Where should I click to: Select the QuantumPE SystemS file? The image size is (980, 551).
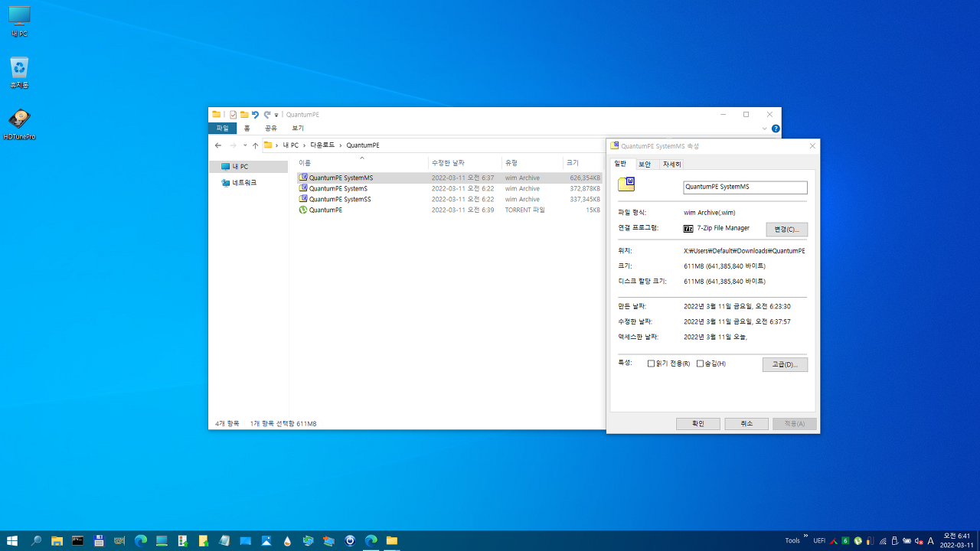(x=449, y=188)
